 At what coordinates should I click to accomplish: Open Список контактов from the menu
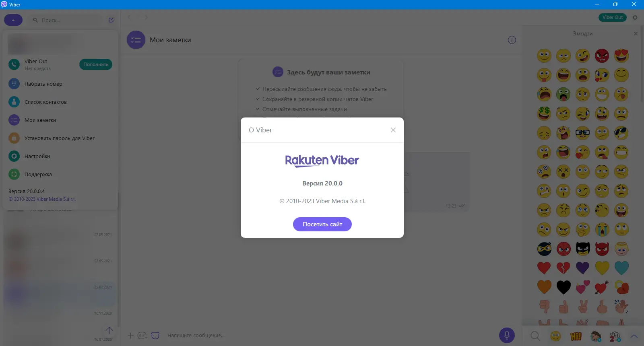pyautogui.click(x=45, y=102)
